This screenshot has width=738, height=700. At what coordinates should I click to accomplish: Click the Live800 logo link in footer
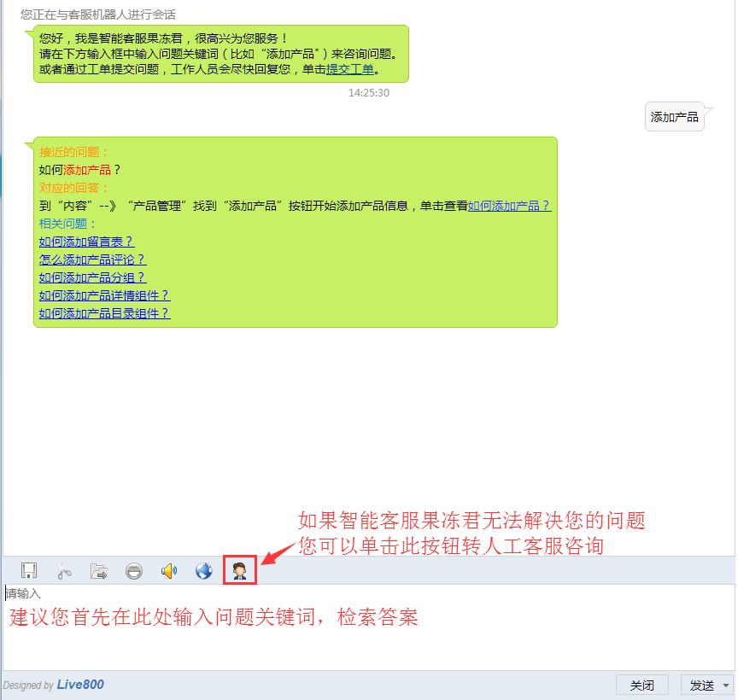coord(80,685)
